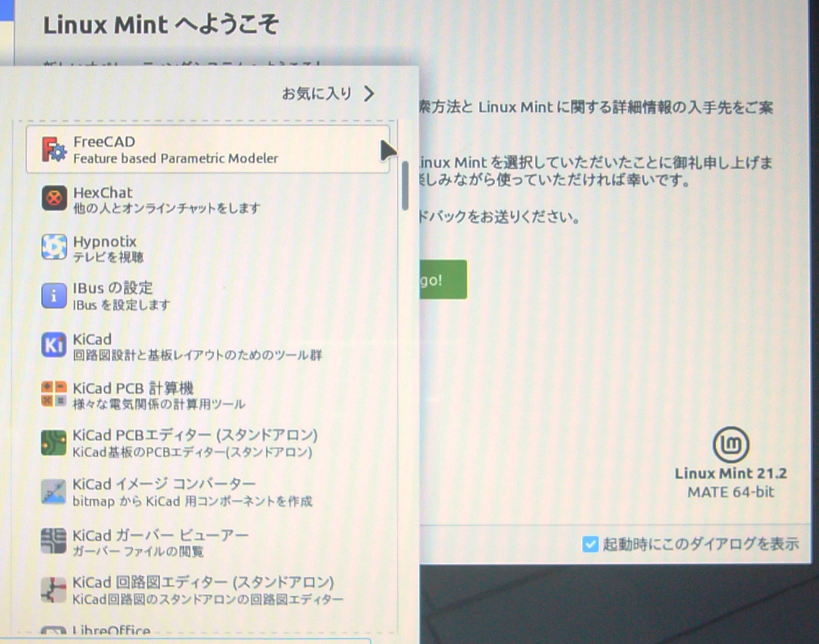Select KiCad 回路図エディター (スタンドアロン) label
Screen dimensions: 819x644
click(x=203, y=582)
